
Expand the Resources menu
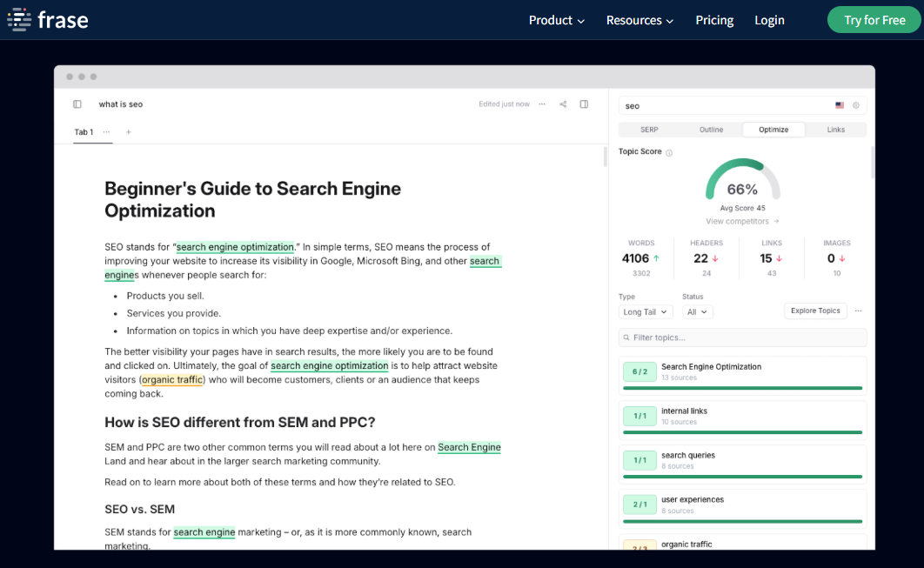(640, 20)
